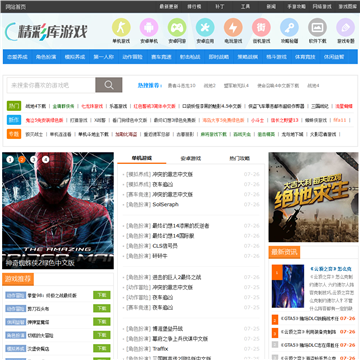The width and height of the screenshot is (360, 360).
Task: Click the lavender tag icon at the row's end
Action: coord(345,27)
